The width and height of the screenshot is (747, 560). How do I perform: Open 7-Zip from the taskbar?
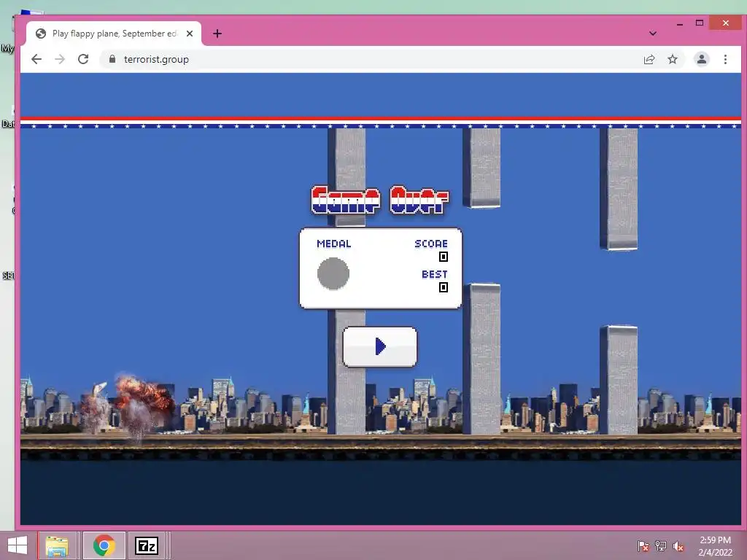[x=146, y=545]
